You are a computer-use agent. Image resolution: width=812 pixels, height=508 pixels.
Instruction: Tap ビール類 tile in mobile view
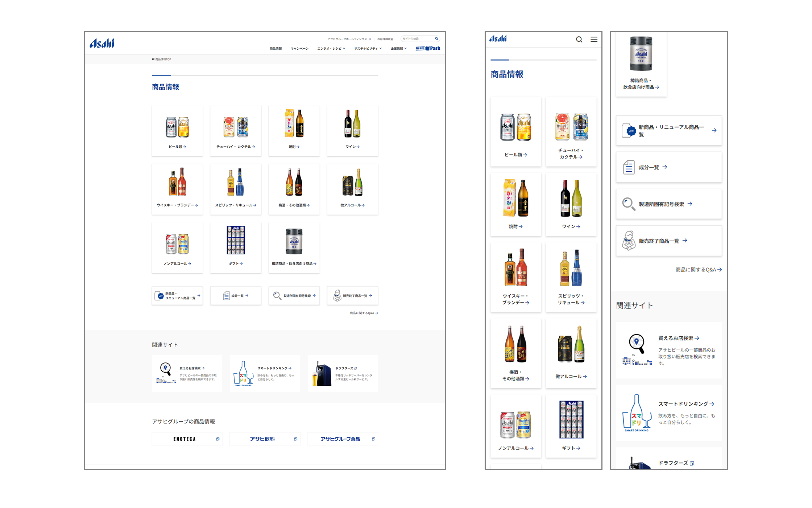pyautogui.click(x=516, y=132)
